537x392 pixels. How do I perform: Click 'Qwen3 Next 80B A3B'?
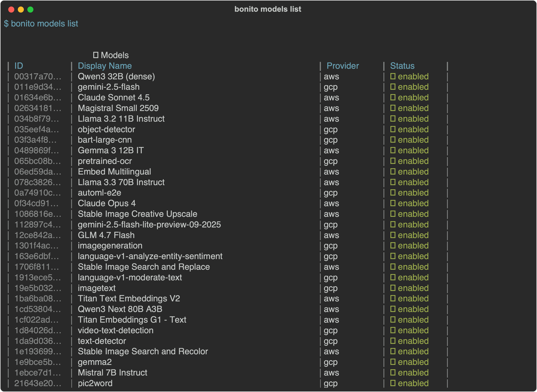click(x=120, y=309)
